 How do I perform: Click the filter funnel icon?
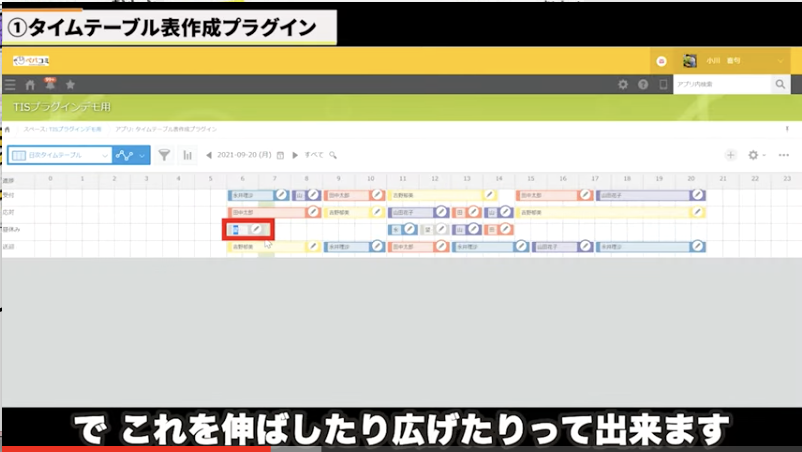164,155
